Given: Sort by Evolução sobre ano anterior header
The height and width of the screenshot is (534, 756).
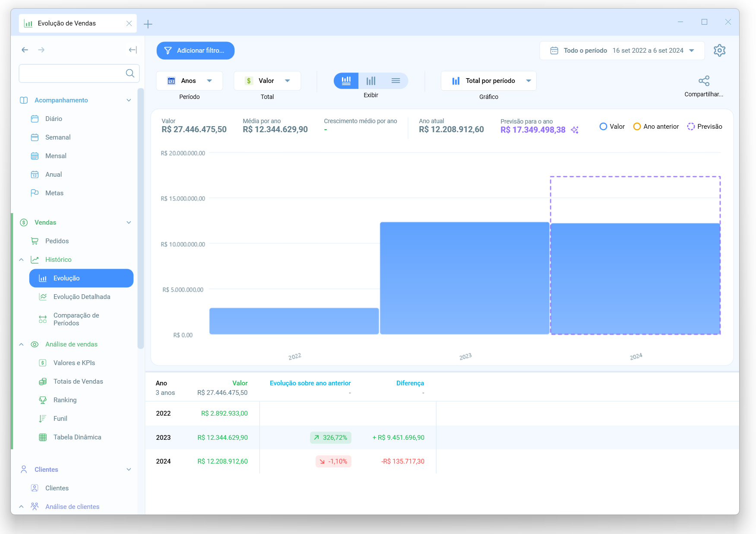Looking at the screenshot, I should [310, 383].
